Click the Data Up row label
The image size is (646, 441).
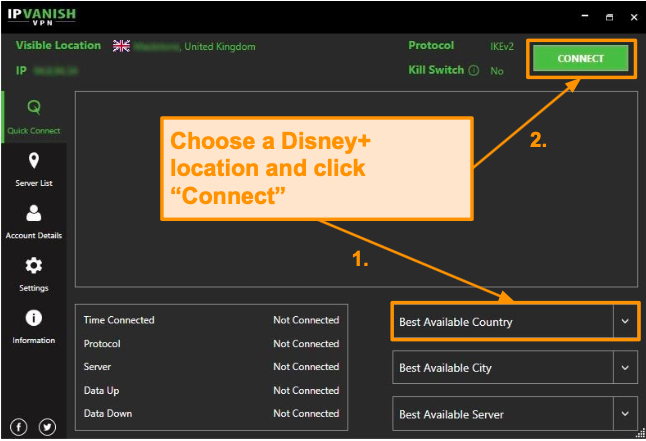tap(101, 390)
